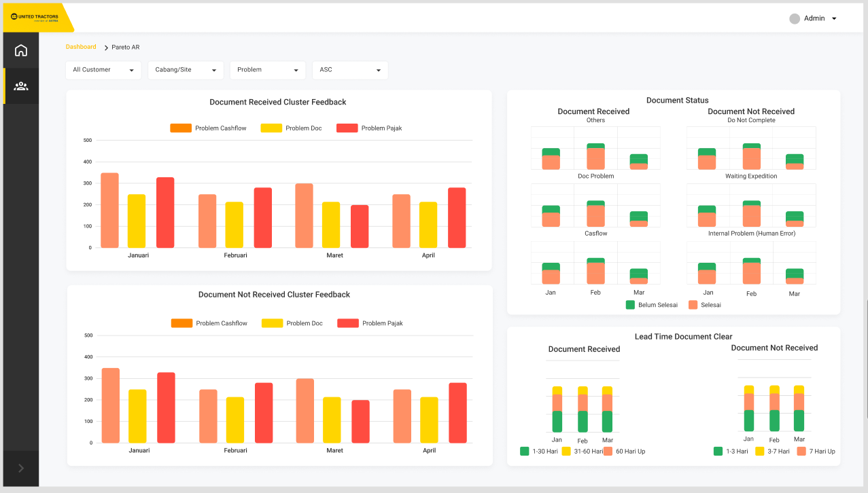Click the 3-7 Hari legend swatch

point(760,451)
